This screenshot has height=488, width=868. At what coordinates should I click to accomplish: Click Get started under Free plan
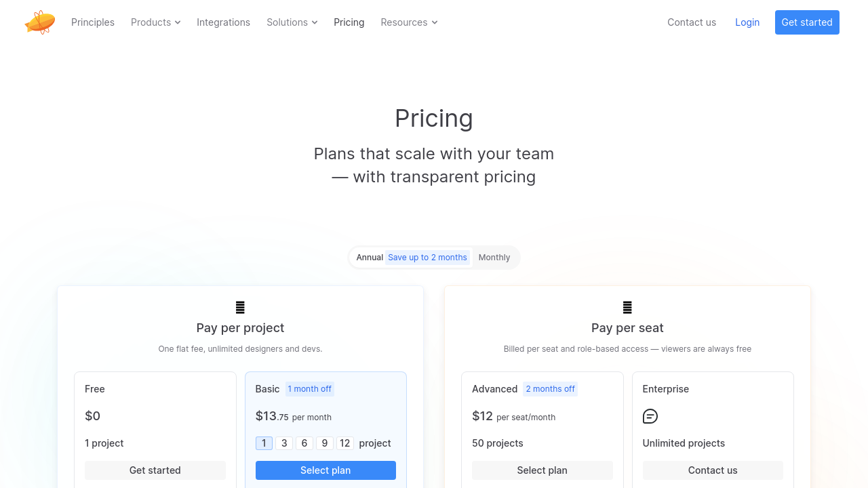(155, 470)
